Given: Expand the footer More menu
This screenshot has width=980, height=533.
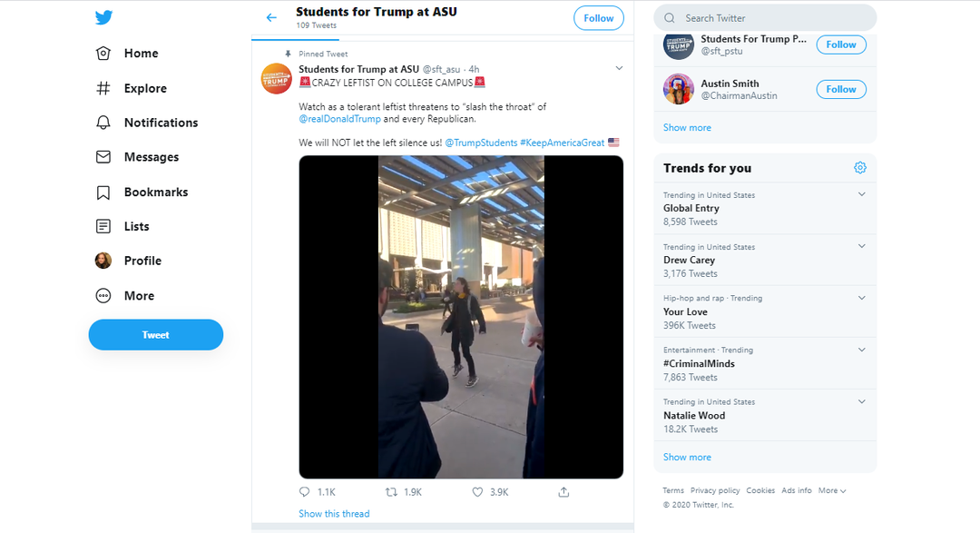Looking at the screenshot, I should click(832, 490).
